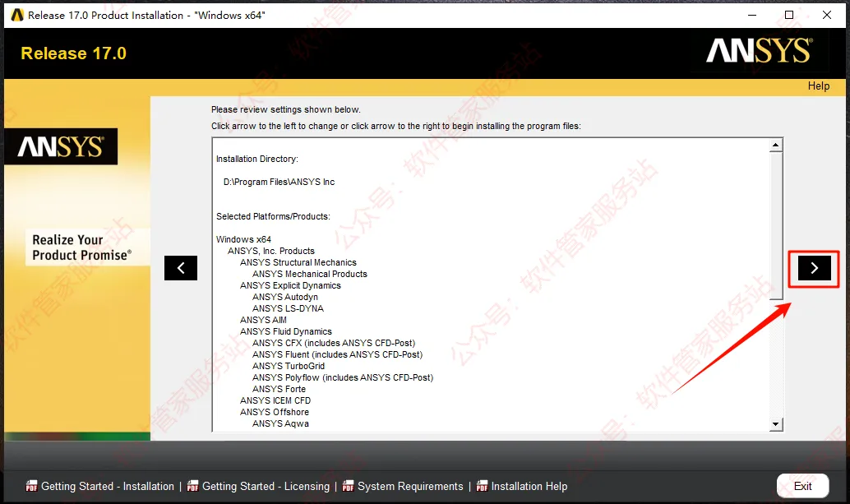Select 'ANSYS TurboGrid' row

point(289,367)
